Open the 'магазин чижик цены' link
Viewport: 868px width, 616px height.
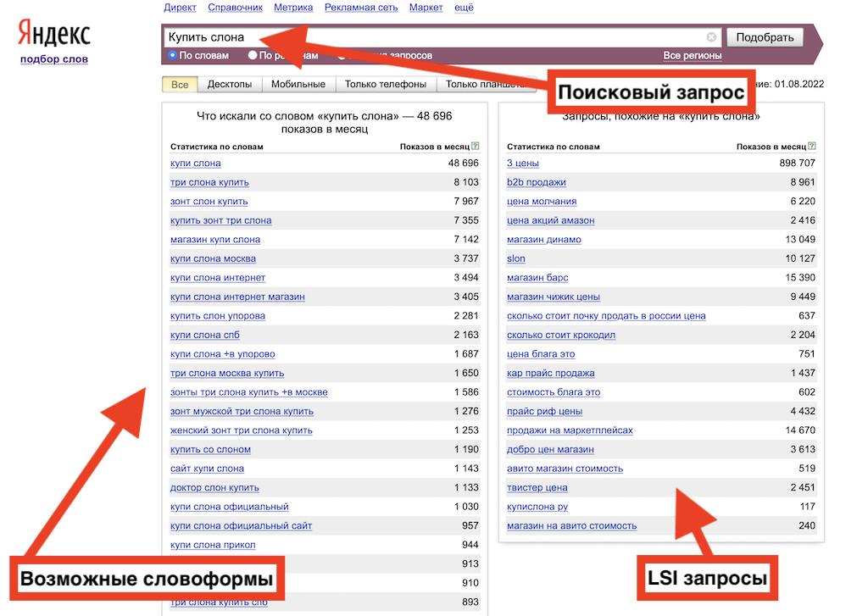point(554,297)
